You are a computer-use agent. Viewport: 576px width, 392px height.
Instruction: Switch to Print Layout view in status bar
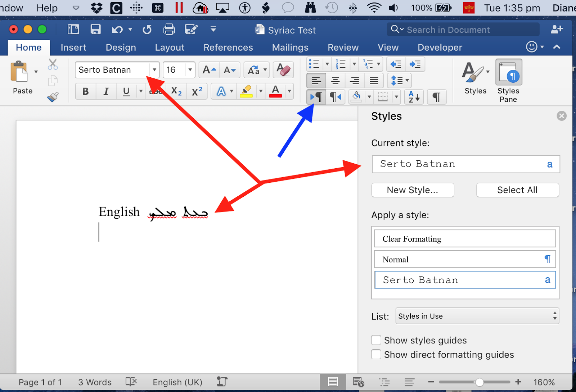(x=333, y=382)
